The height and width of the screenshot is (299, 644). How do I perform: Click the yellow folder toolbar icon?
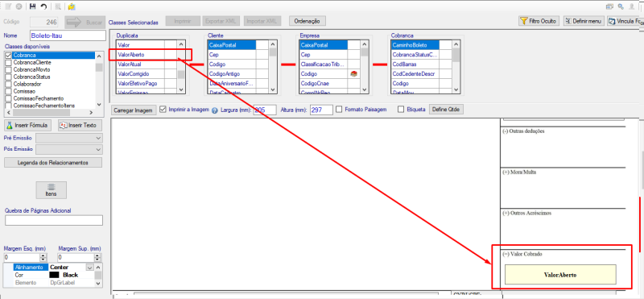(x=72, y=6)
